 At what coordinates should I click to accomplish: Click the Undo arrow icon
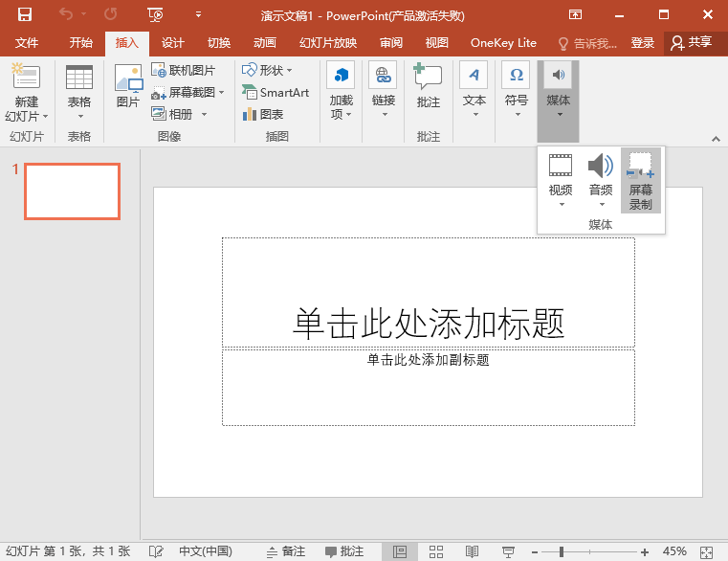pos(66,15)
